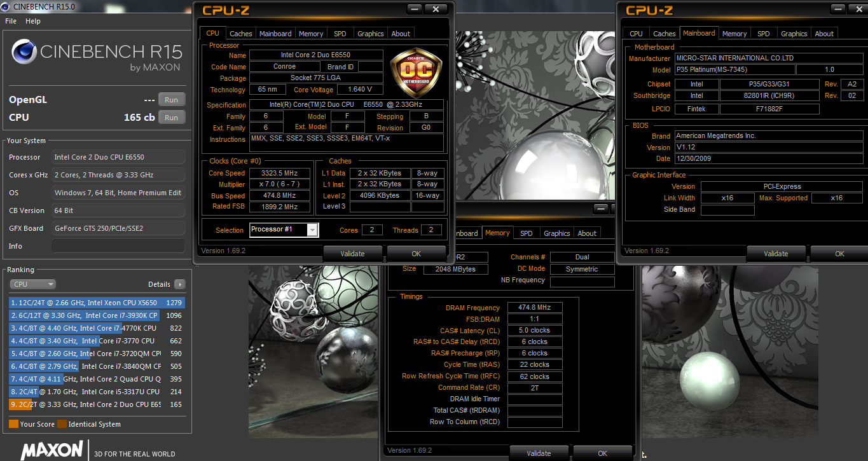Switch to Graphics tab in left CPU-Z window
This screenshot has width=868, height=461.
[371, 34]
